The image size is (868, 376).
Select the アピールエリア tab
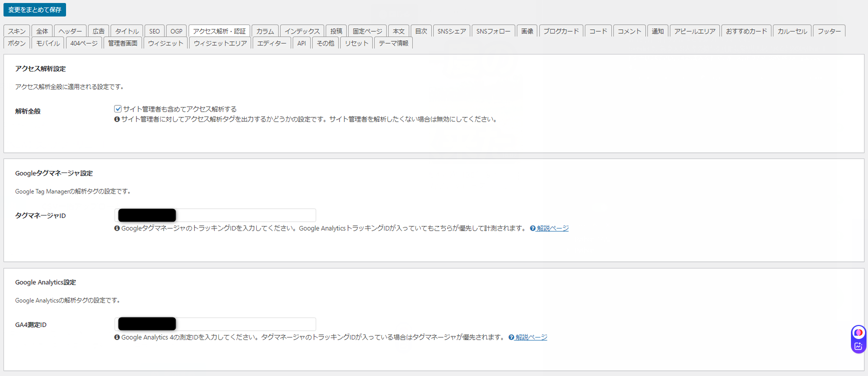[x=695, y=31]
